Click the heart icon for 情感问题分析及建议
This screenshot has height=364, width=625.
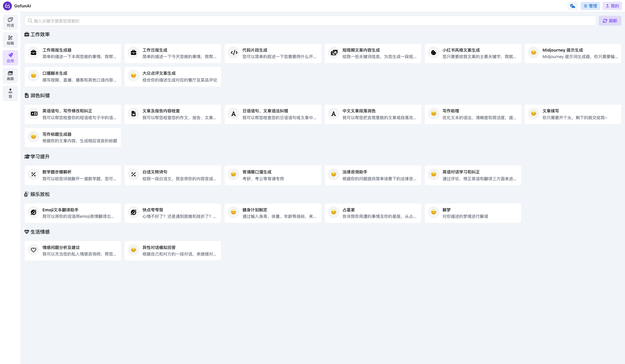[34, 250]
